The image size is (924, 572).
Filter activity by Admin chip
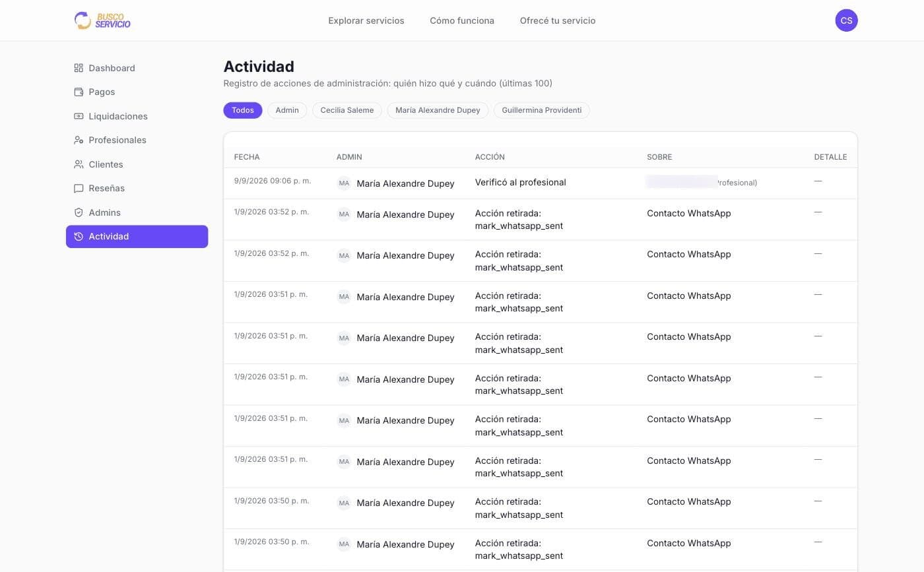(287, 110)
